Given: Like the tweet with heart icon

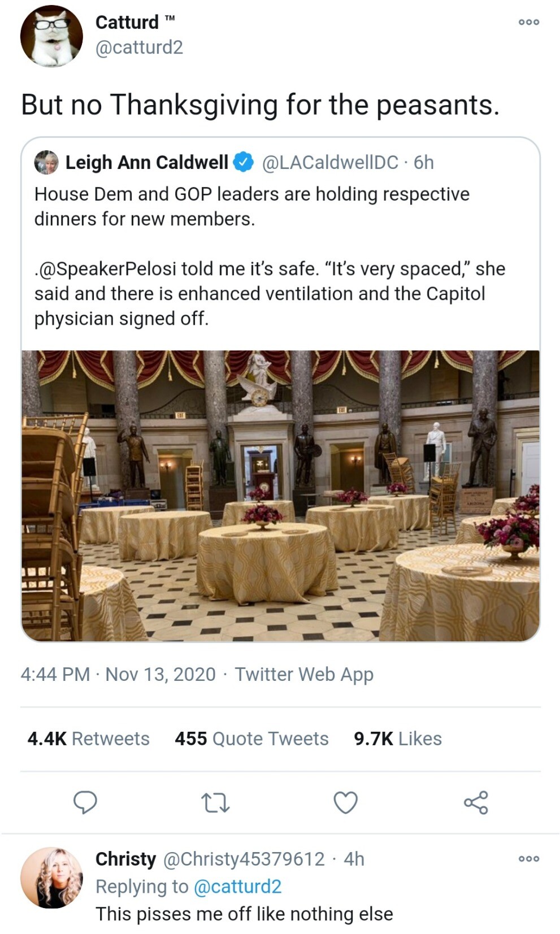Looking at the screenshot, I should tap(346, 802).
